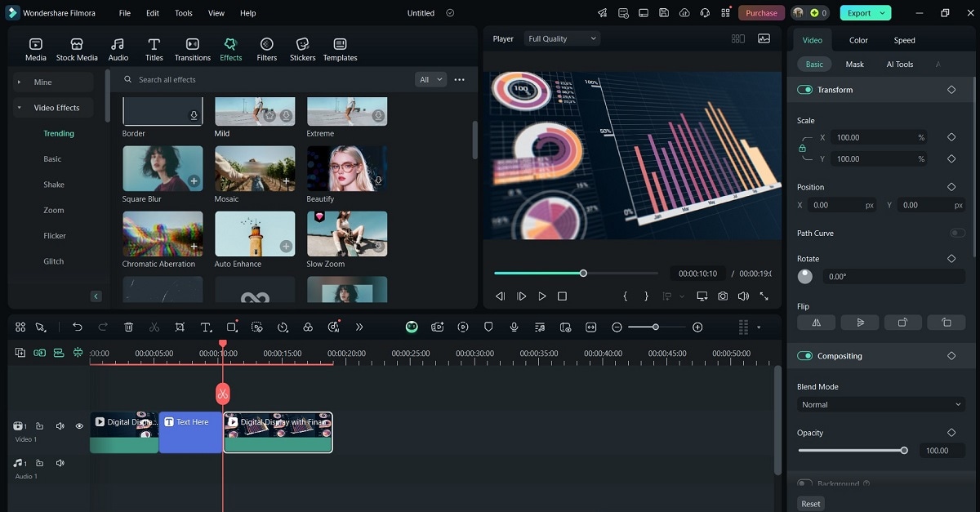Click the mark out curly brace

(x=646, y=296)
